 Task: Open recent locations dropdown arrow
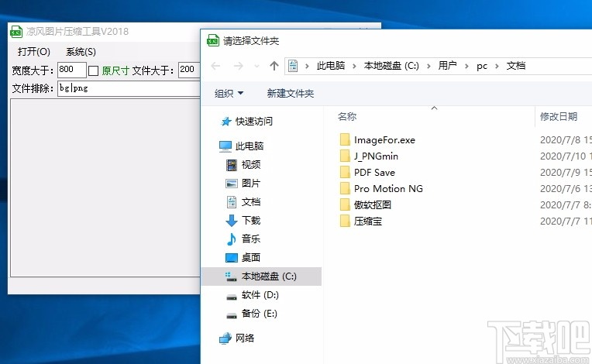(256, 67)
